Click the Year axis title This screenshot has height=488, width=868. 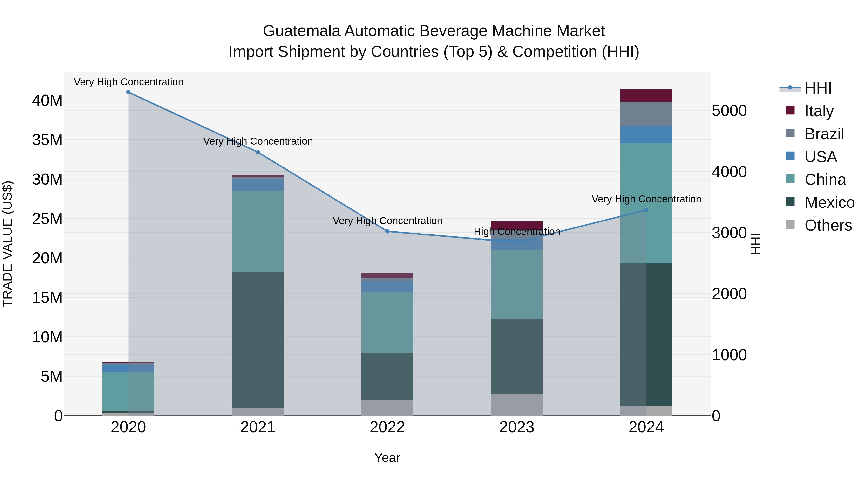pos(387,458)
